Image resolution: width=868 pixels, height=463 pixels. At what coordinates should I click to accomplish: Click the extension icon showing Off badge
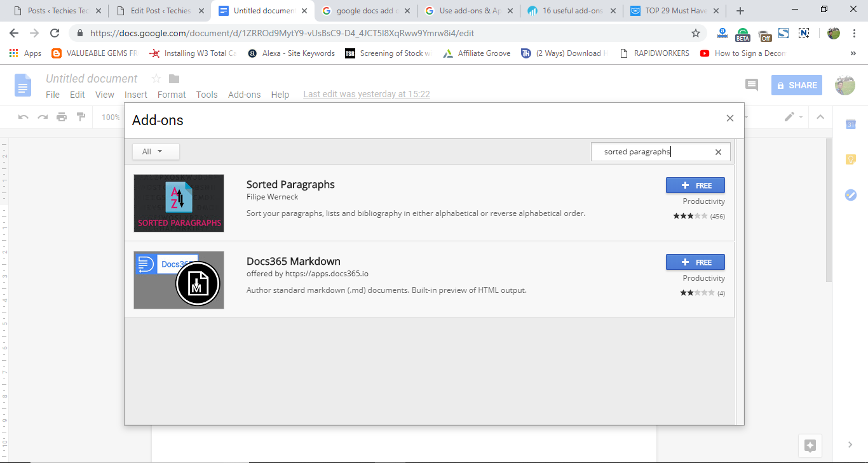[x=764, y=34]
